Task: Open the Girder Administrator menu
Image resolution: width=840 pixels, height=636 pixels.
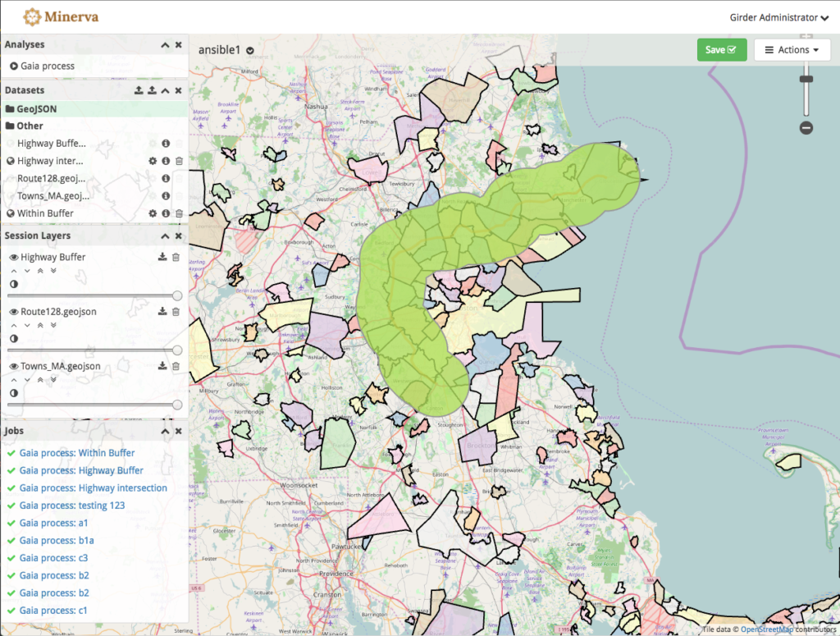Action: point(778,17)
